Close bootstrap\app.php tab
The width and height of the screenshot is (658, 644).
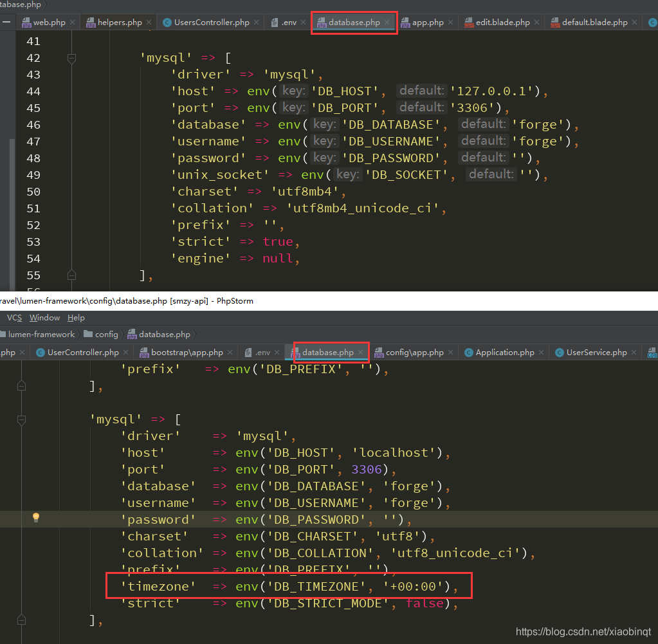click(x=230, y=352)
